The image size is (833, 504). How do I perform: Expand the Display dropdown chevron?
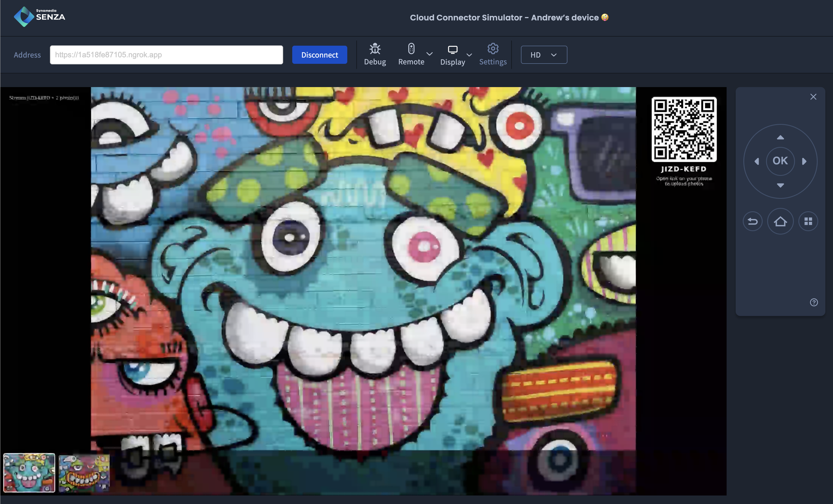tap(469, 55)
